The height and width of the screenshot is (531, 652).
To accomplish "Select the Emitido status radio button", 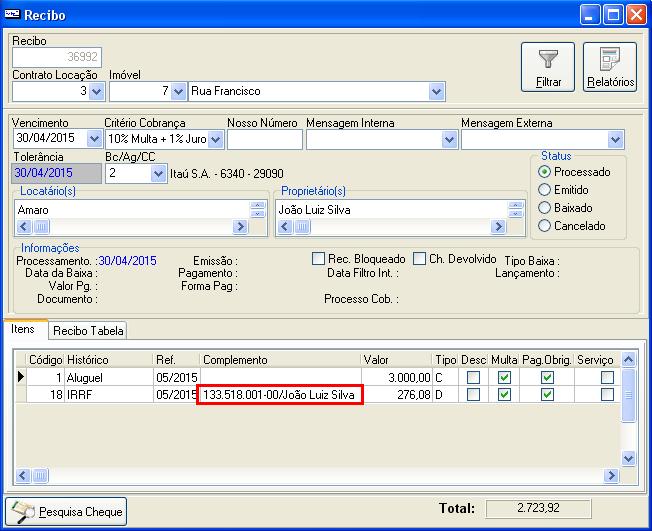I will pos(544,190).
